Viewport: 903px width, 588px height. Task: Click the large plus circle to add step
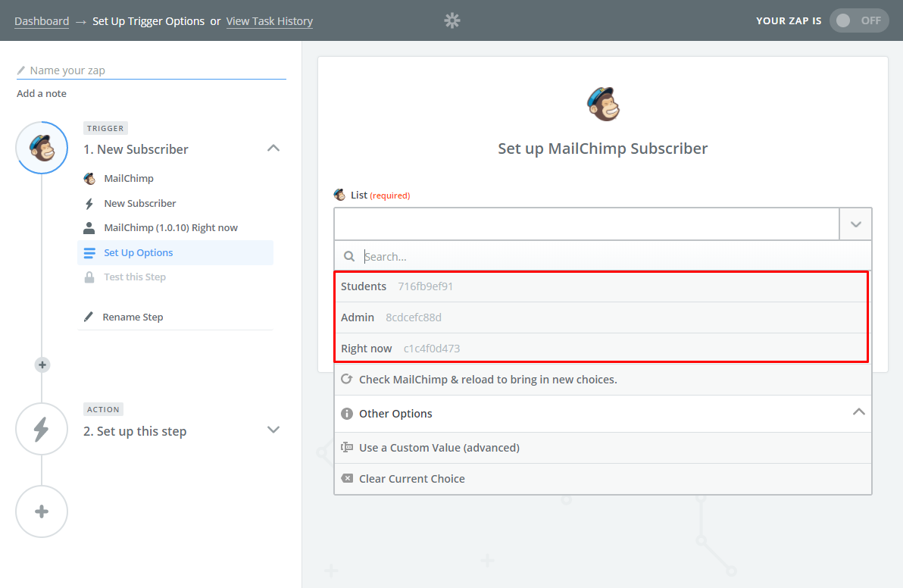[42, 511]
